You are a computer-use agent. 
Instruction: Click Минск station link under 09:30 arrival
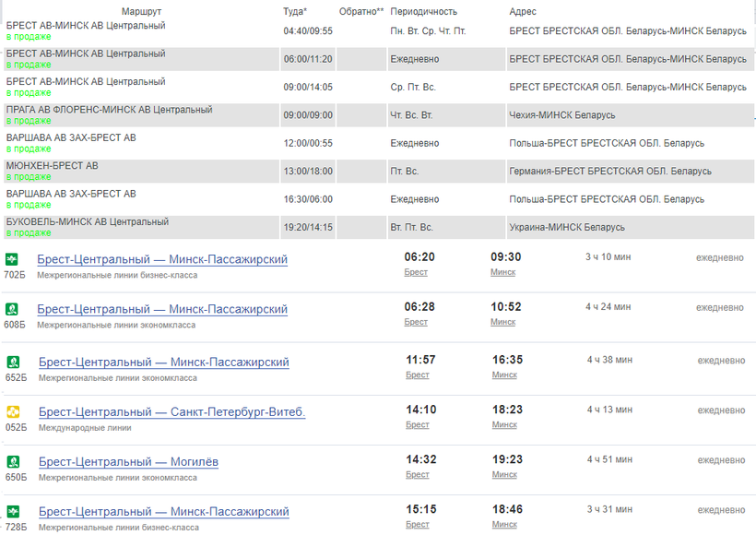(x=502, y=272)
